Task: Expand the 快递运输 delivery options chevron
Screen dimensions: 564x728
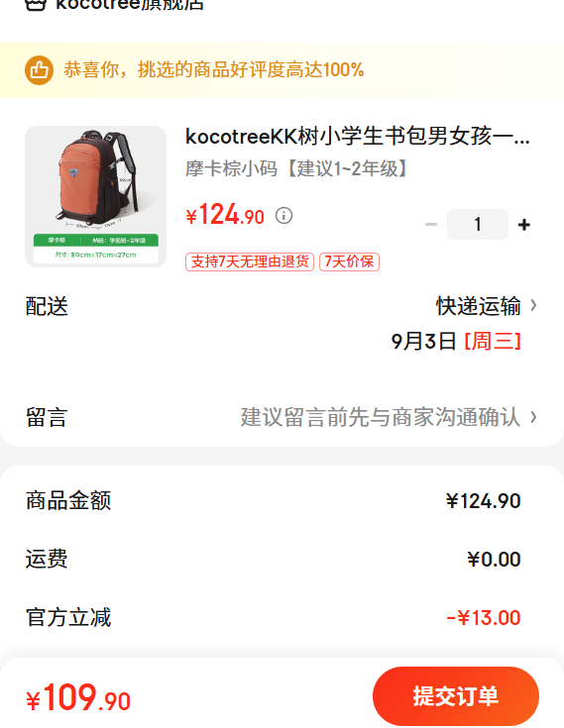Action: coord(534,305)
